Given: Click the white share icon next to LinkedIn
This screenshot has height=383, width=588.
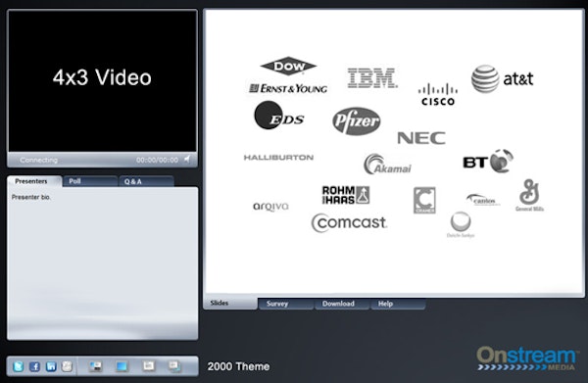Looking at the screenshot, I should tap(67, 366).
